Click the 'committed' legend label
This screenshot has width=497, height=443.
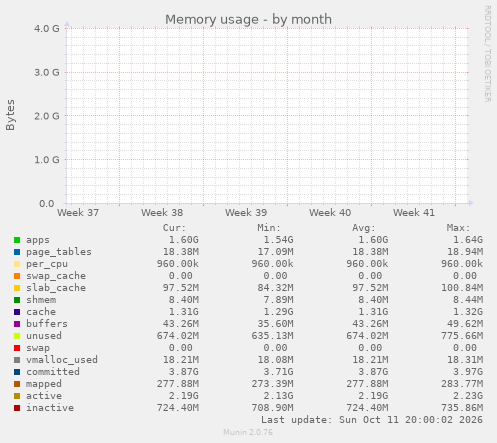click(53, 372)
